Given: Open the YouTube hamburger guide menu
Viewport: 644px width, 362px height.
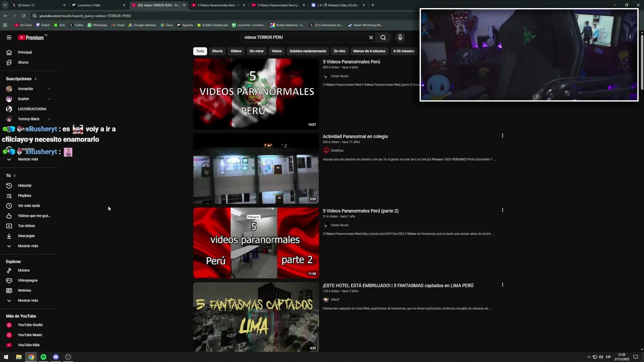Looking at the screenshot, I should (x=9, y=37).
